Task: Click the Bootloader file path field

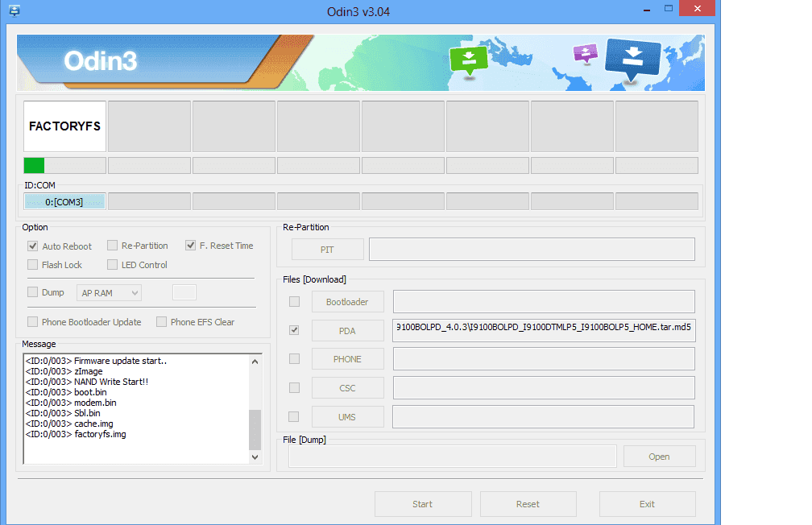Action: click(544, 301)
